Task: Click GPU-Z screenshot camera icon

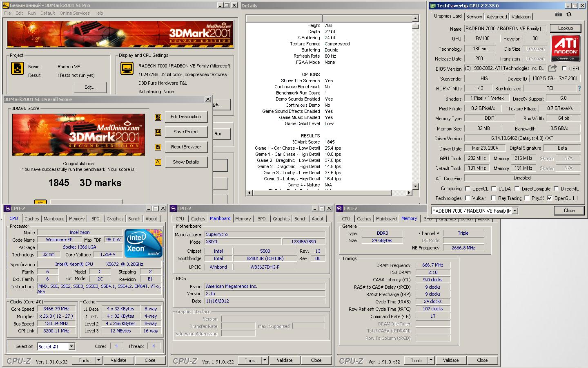Action: tap(558, 14)
